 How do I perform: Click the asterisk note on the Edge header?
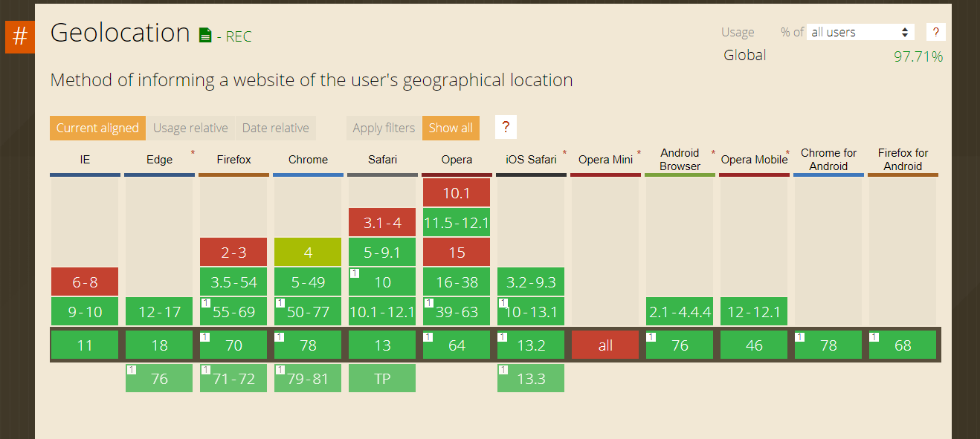click(193, 152)
